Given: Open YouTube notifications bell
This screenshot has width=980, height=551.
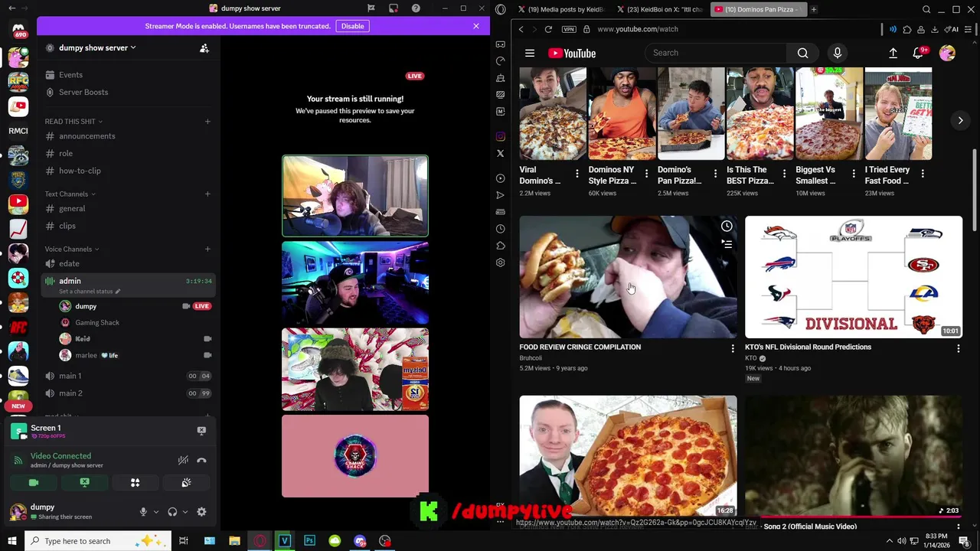Looking at the screenshot, I should pos(918,53).
